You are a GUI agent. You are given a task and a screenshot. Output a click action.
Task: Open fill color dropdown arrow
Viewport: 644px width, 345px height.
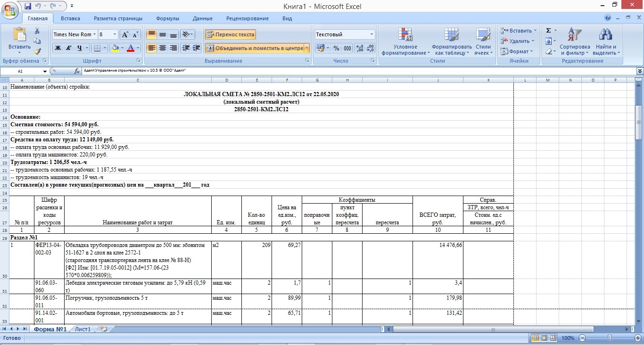pos(122,48)
